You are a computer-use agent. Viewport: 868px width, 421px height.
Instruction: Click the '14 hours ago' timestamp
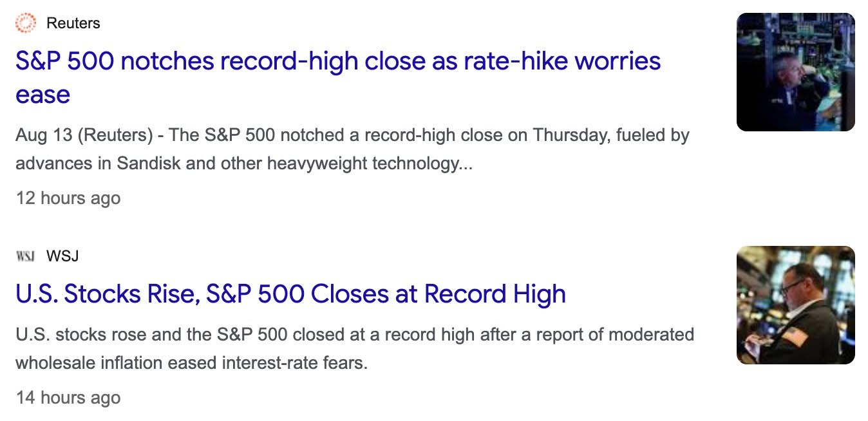click(x=68, y=397)
